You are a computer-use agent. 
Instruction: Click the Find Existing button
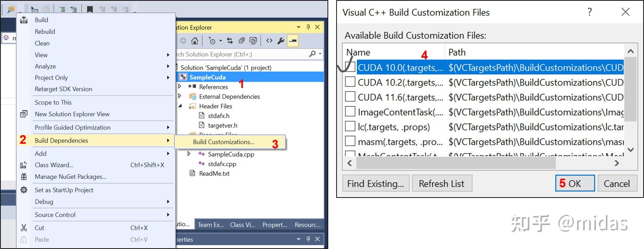(376, 183)
